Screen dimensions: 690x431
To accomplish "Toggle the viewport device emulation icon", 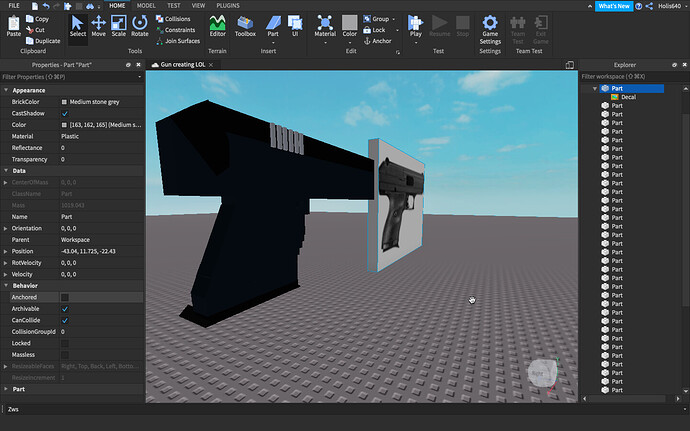I will coord(569,65).
